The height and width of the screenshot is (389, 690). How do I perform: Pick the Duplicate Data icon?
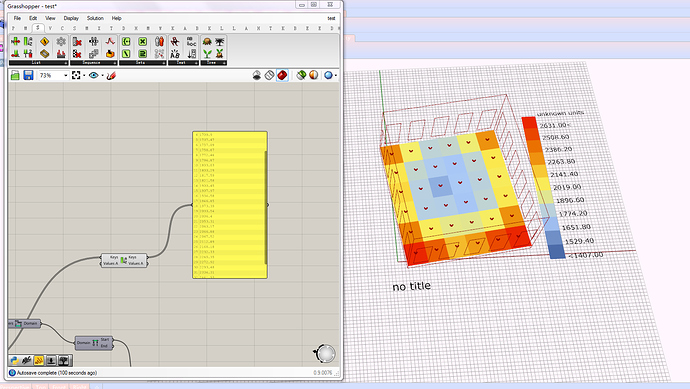[x=94, y=54]
